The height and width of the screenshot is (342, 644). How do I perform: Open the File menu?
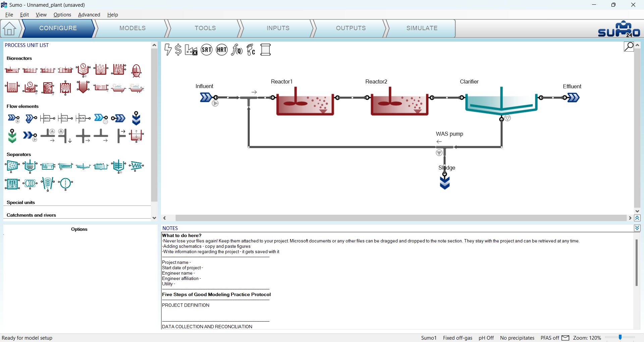[x=9, y=15]
